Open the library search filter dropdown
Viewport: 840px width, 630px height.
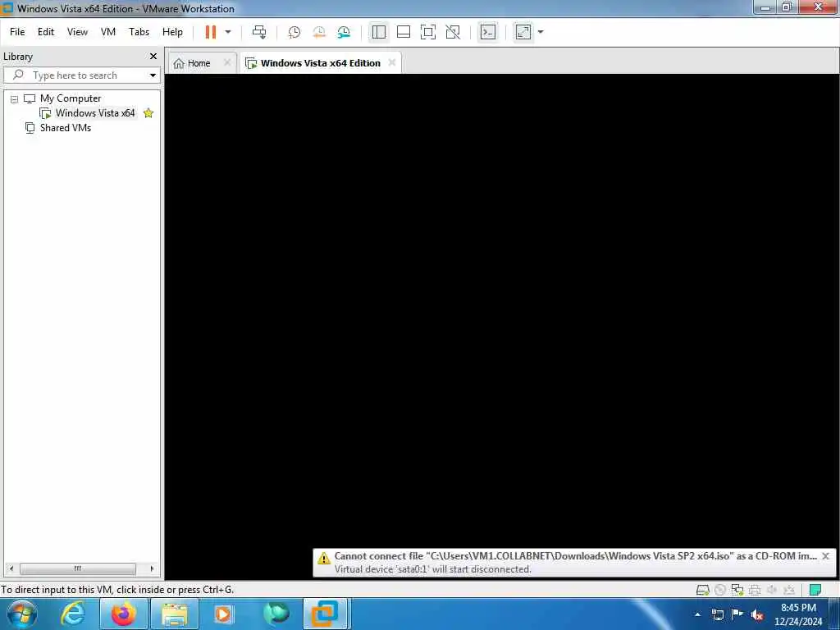(x=153, y=75)
